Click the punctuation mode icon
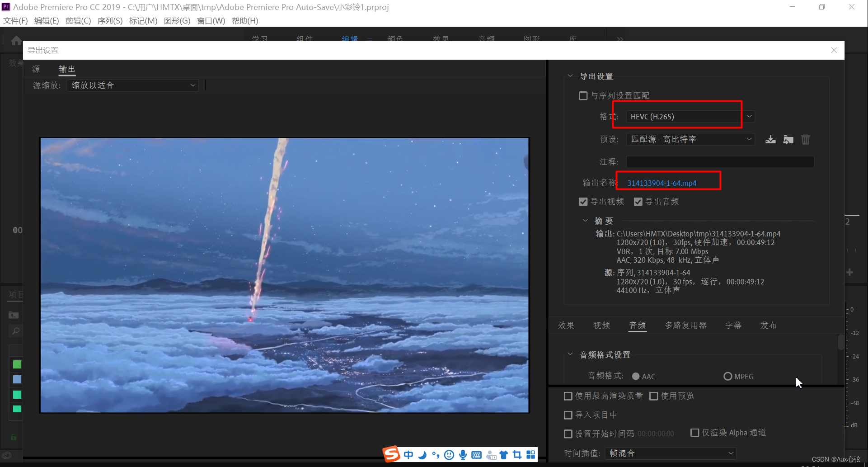Image resolution: width=868 pixels, height=467 pixels. [x=436, y=455]
